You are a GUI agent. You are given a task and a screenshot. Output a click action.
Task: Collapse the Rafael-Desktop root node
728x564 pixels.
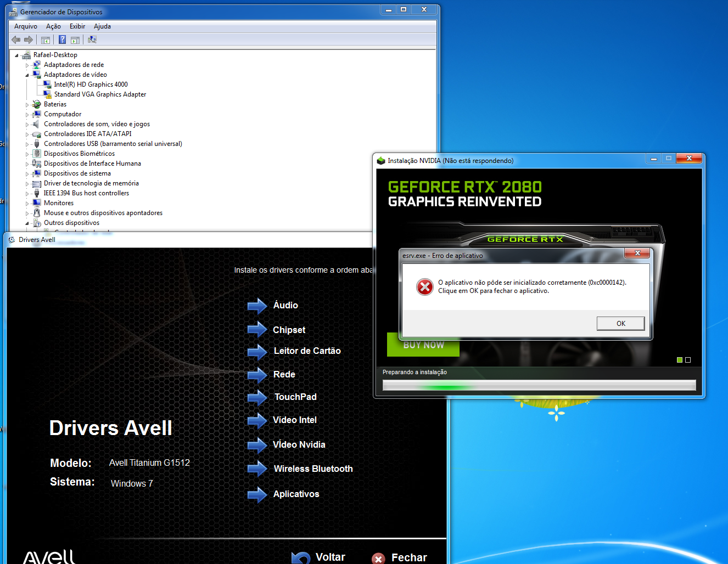[16, 55]
